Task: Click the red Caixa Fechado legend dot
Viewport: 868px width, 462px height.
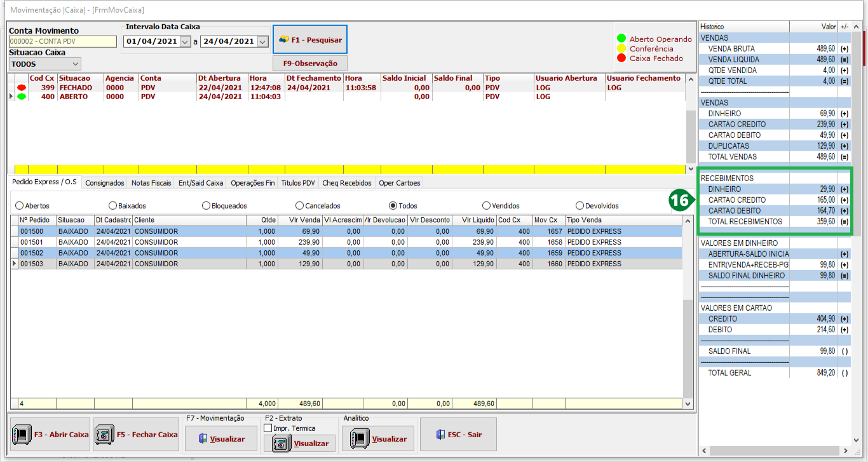Action: 621,58
